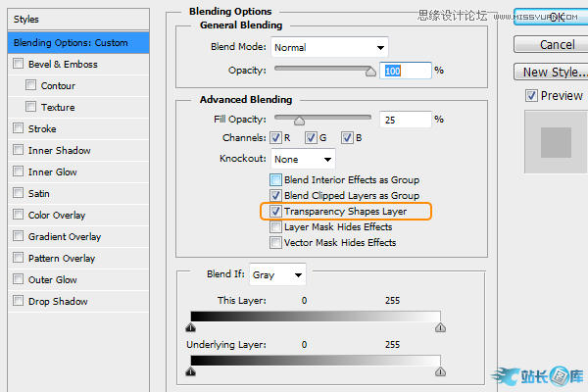This screenshot has width=588, height=392.
Task: Click This Layer black point slider handle
Action: (191, 328)
